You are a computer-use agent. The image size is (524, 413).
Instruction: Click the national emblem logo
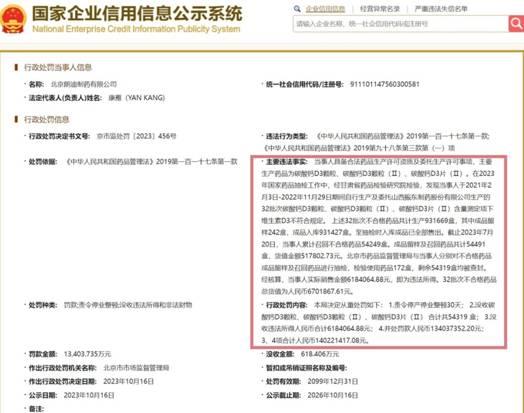click(13, 19)
